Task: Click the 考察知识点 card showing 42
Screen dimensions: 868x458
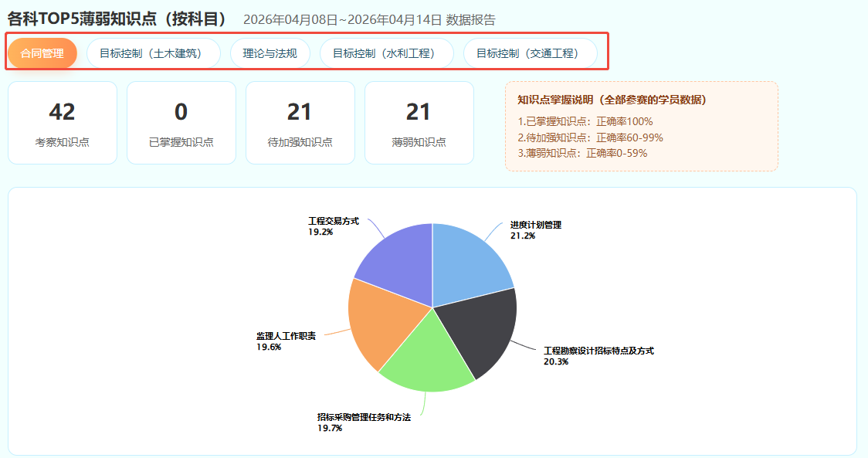Action: click(63, 123)
